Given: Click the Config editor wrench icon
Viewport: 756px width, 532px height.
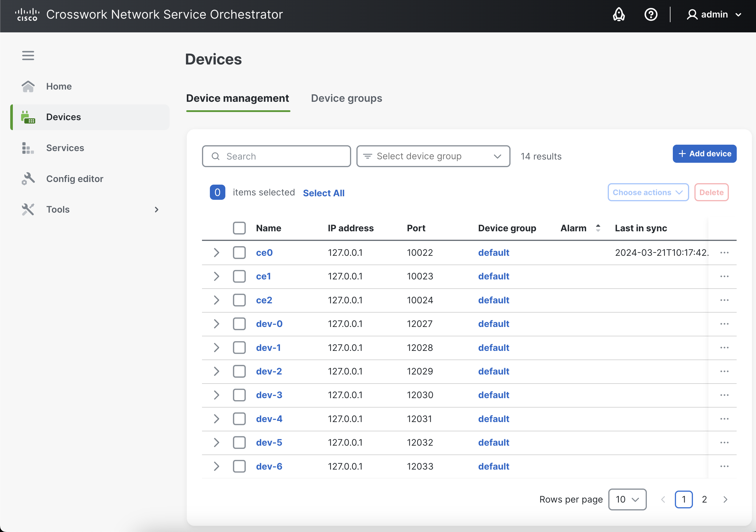Looking at the screenshot, I should pyautogui.click(x=28, y=179).
